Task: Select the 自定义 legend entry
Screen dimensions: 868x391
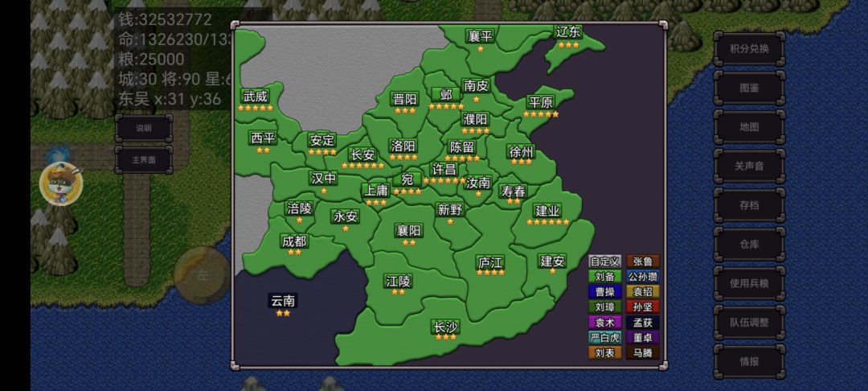Action: [x=604, y=261]
